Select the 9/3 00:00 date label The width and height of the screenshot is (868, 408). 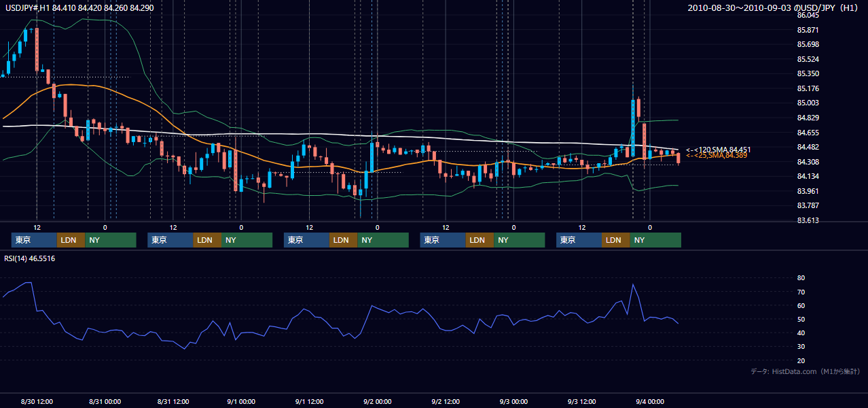[513, 401]
